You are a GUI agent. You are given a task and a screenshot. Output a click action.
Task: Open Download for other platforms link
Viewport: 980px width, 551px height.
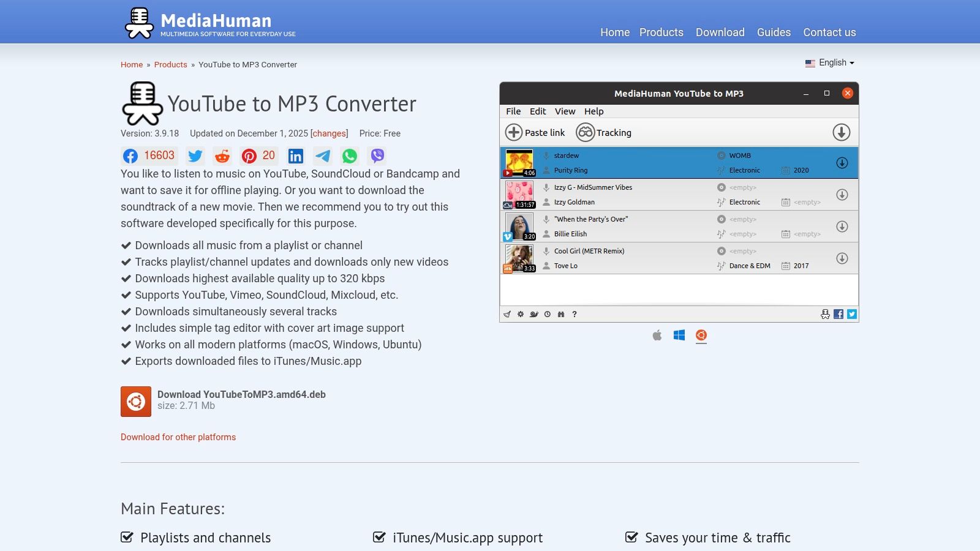(x=178, y=437)
